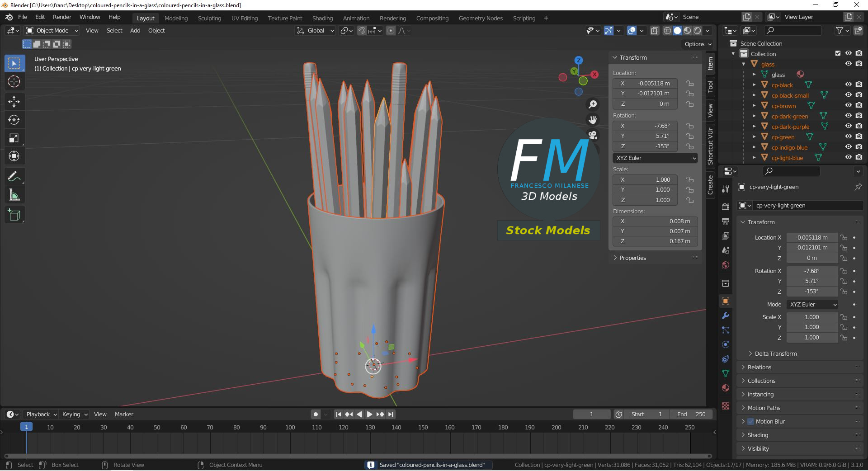
Task: Select the Measure tool
Action: pyautogui.click(x=14, y=195)
